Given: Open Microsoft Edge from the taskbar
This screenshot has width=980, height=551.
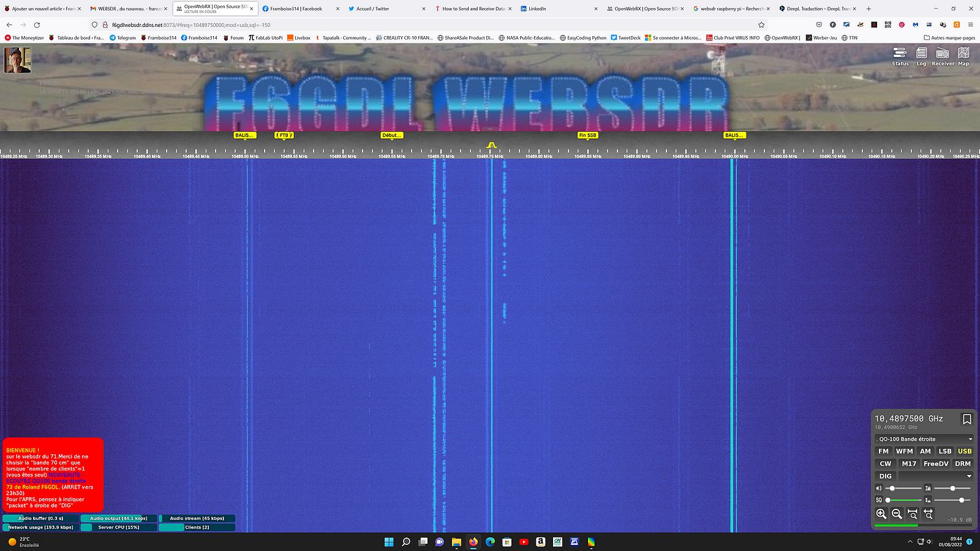Looking at the screenshot, I should pos(490,542).
